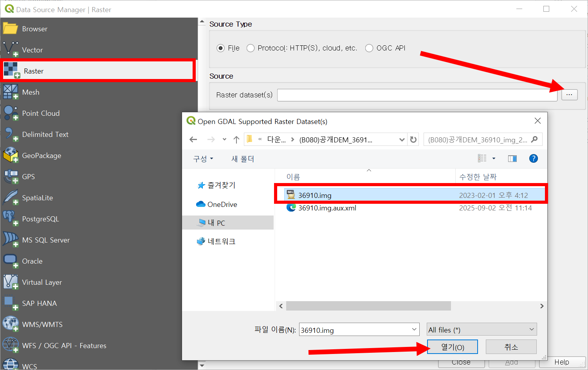Expand the address bar path dropdown
The image size is (588, 370).
coord(402,140)
